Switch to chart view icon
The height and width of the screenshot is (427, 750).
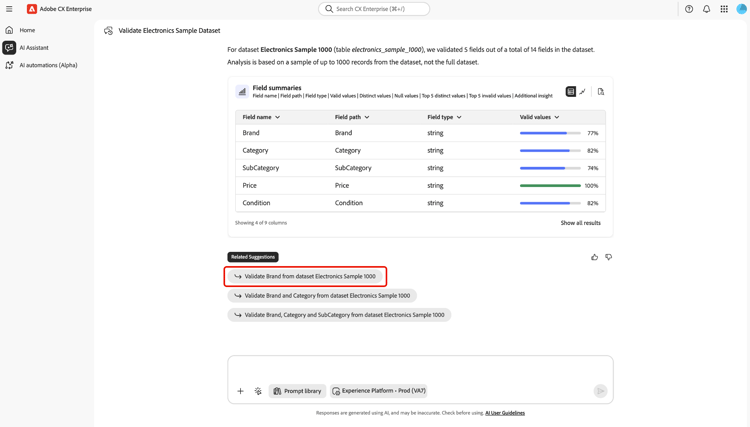click(x=582, y=91)
